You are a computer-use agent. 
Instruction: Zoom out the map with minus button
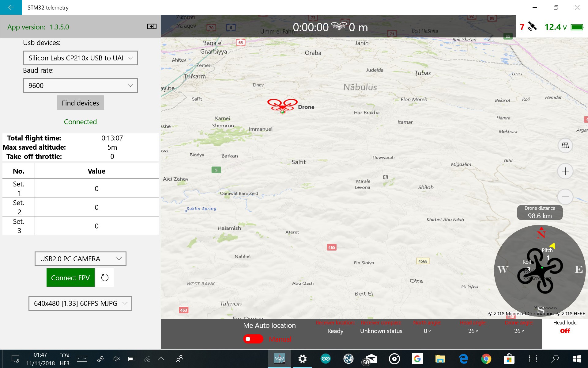(x=565, y=197)
